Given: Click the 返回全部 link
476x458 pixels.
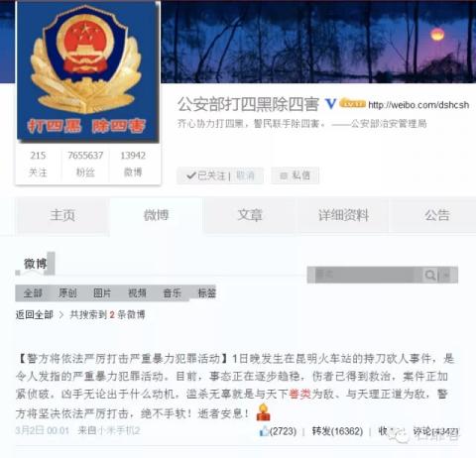Looking at the screenshot, I should tap(35, 314).
